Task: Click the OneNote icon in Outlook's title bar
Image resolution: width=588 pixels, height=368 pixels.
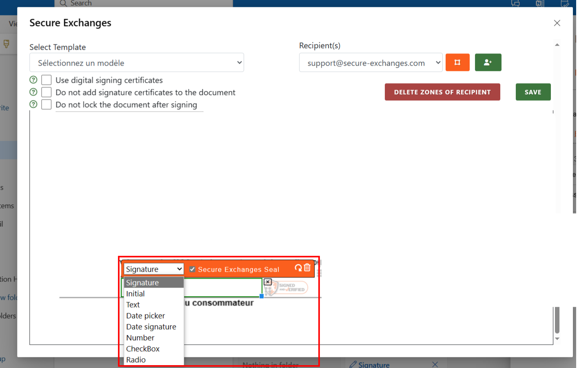Action: [540, 4]
